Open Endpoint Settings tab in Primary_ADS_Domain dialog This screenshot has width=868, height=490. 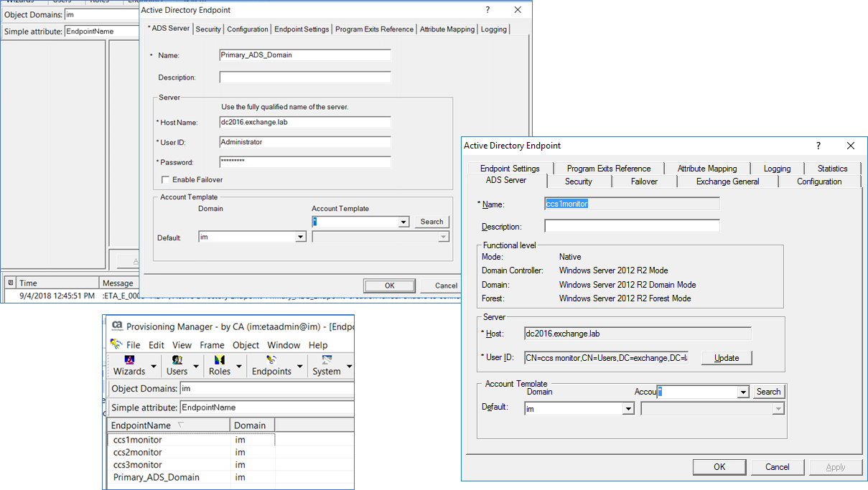(x=302, y=29)
